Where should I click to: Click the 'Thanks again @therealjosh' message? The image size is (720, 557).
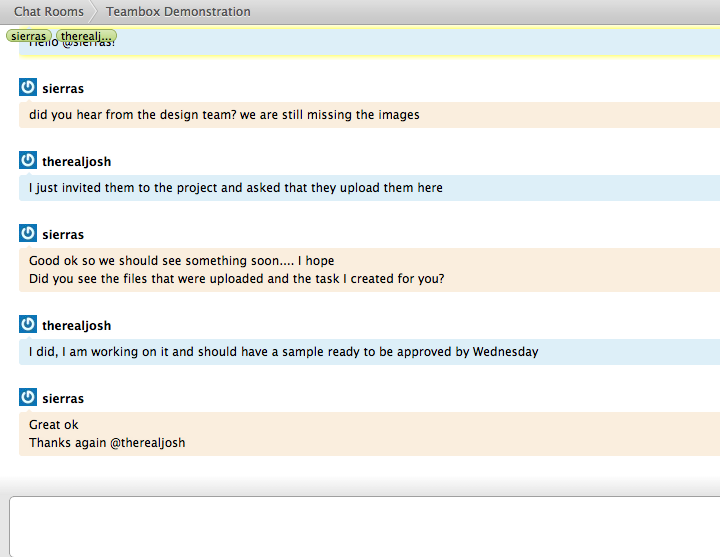(107, 443)
